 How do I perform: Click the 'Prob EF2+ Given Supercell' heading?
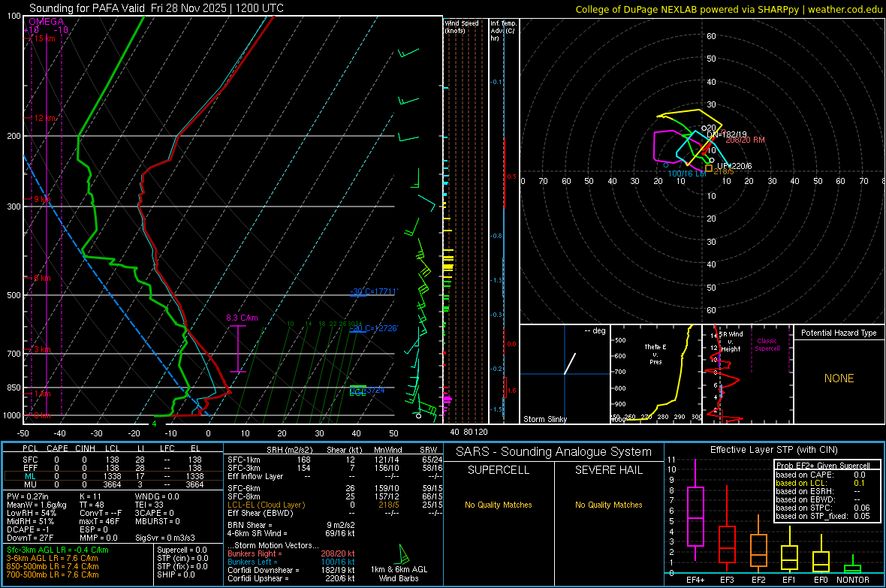823,466
